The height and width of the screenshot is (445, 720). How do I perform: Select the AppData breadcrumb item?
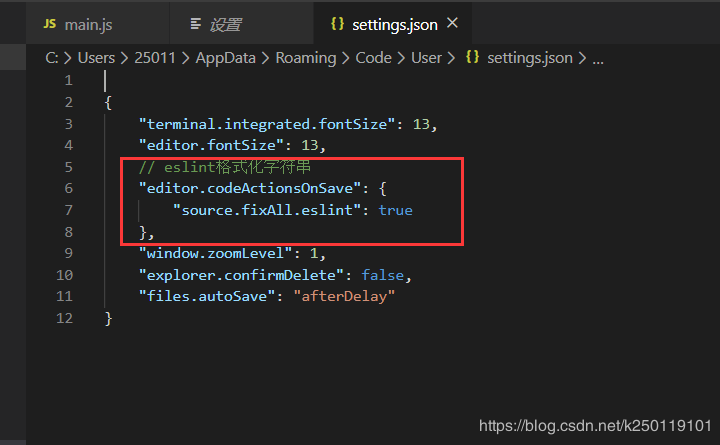pos(227,58)
